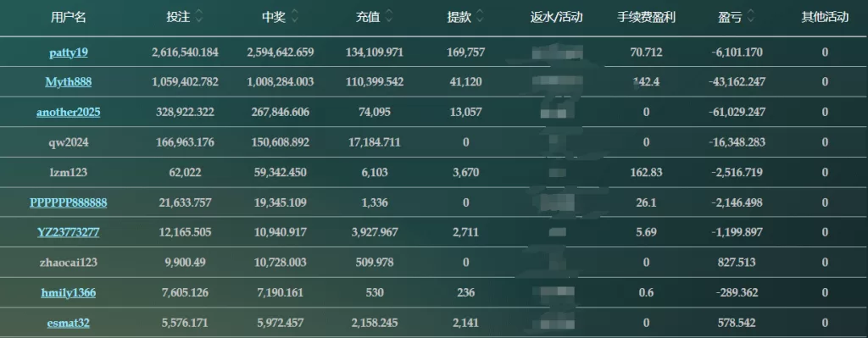Sort by the 盈亏 column arrows

(750, 18)
